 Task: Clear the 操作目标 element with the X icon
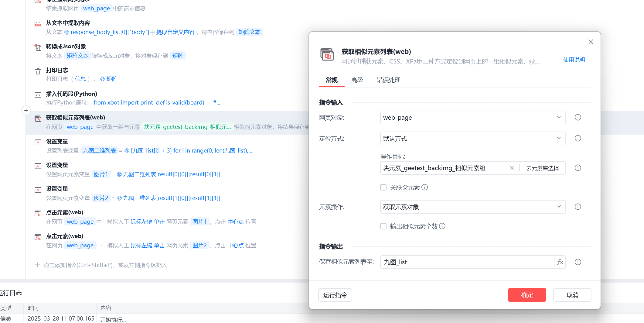[x=512, y=168]
